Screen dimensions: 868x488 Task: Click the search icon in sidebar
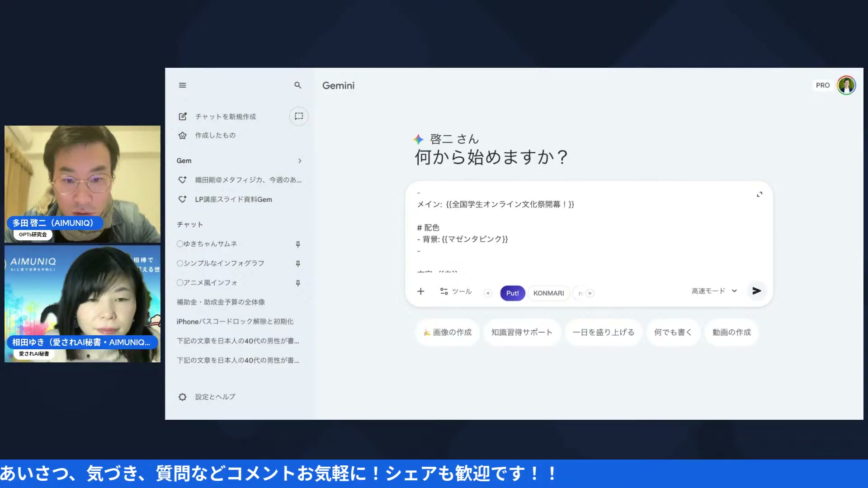click(298, 85)
